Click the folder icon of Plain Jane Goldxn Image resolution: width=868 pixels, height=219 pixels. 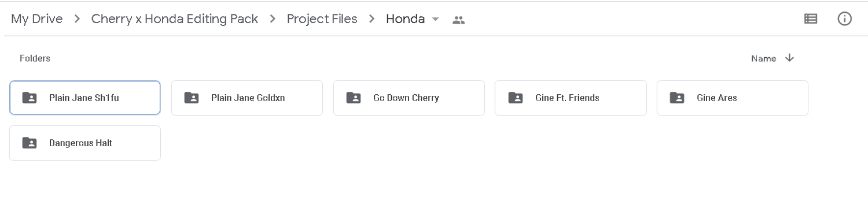191,98
